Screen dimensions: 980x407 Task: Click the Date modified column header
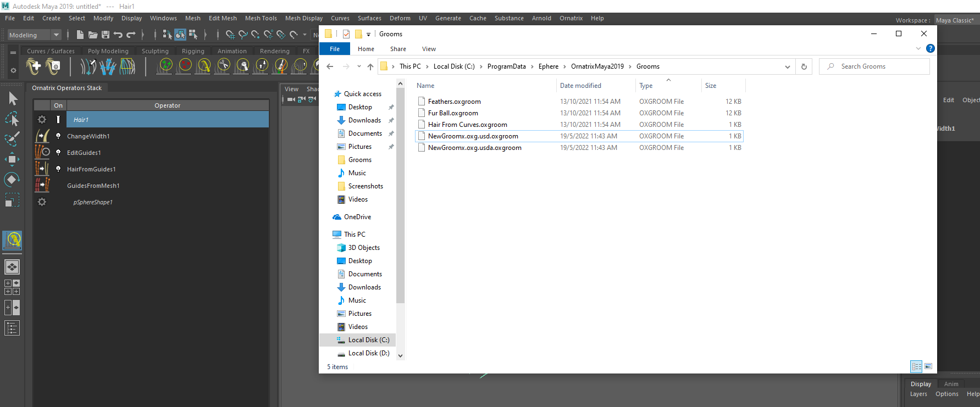pyautogui.click(x=580, y=86)
